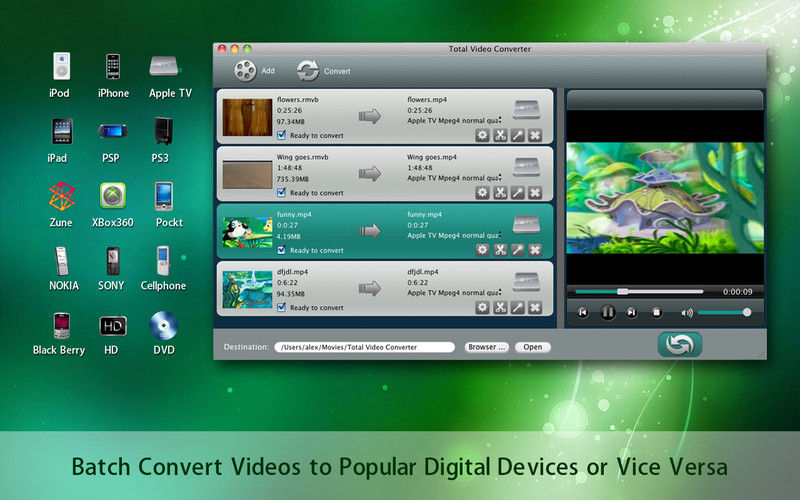
Task: Remove funny.mp4 with its X icon
Action: tap(535, 250)
